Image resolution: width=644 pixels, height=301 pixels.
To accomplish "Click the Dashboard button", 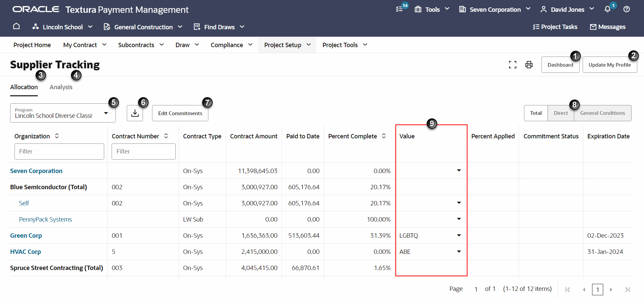I will pos(560,65).
